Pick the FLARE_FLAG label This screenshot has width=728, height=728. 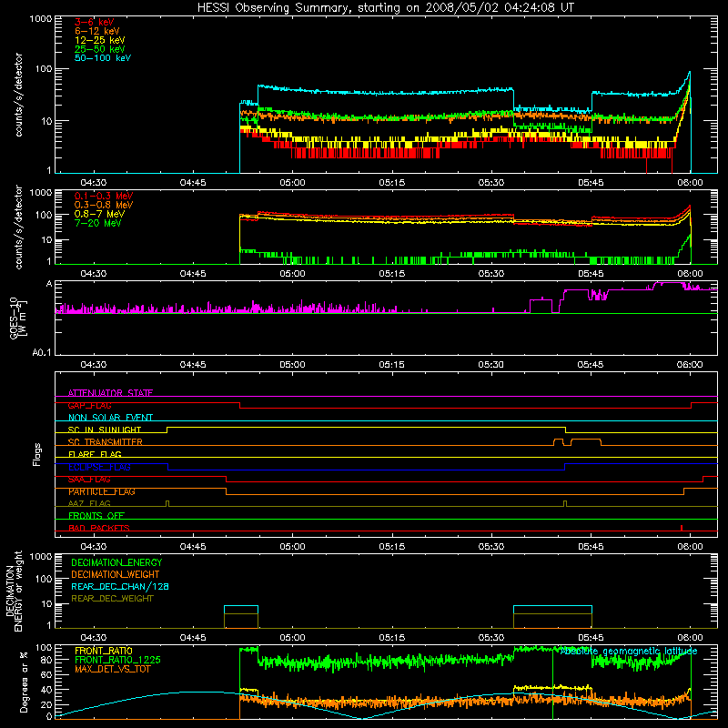[x=95, y=454]
